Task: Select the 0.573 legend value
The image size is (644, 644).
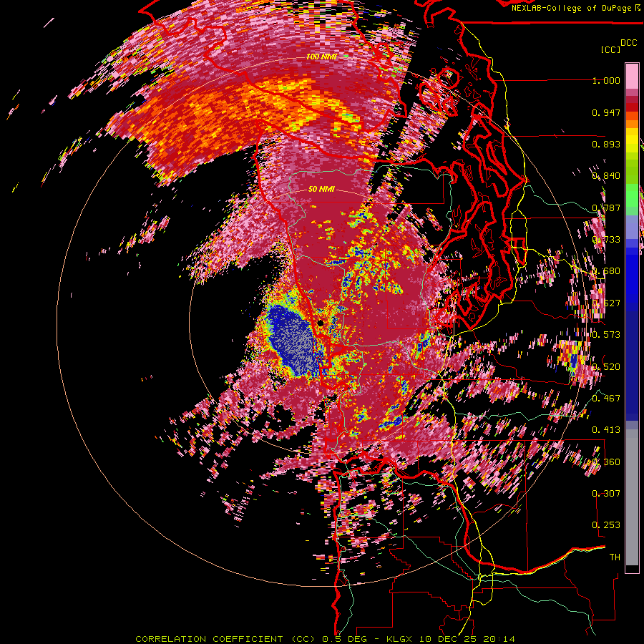Action: click(606, 335)
